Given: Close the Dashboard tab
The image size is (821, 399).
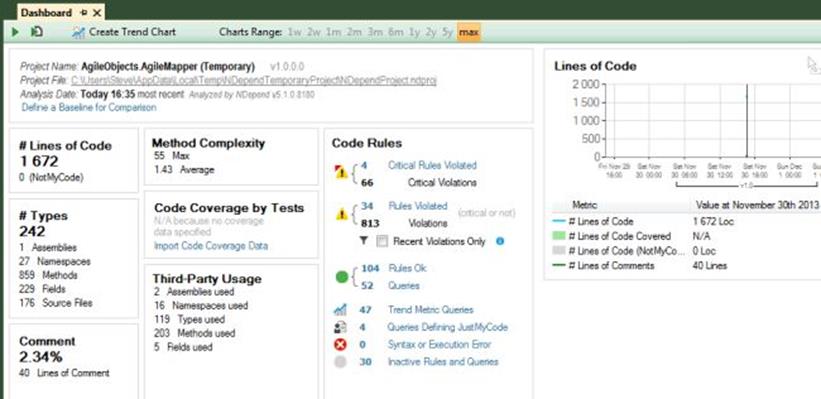Looking at the screenshot, I should point(97,13).
